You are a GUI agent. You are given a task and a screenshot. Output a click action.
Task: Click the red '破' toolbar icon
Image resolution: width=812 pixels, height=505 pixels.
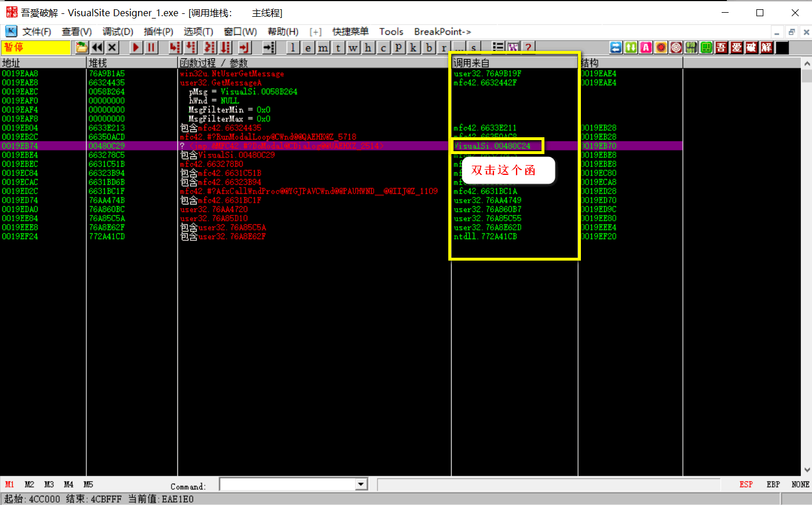[752, 47]
